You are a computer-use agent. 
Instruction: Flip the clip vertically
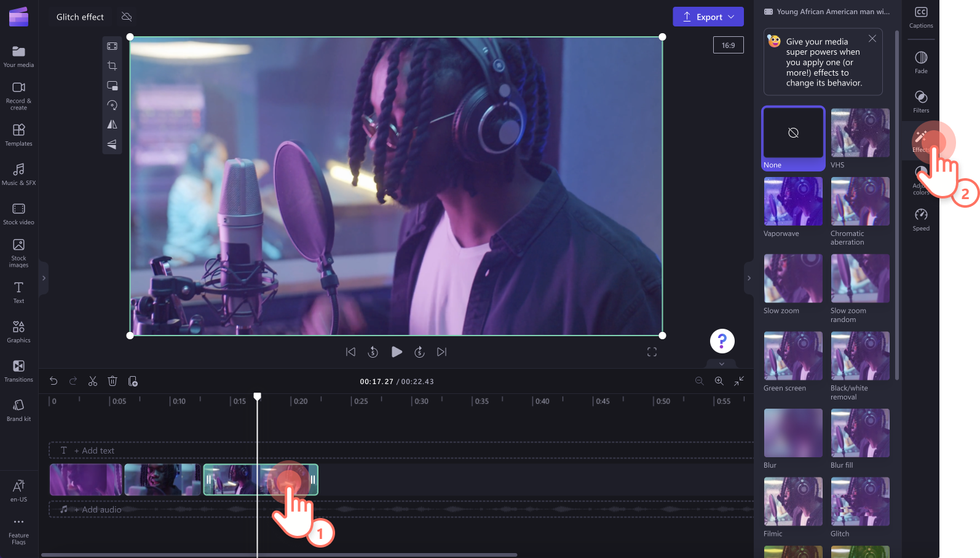point(112,144)
